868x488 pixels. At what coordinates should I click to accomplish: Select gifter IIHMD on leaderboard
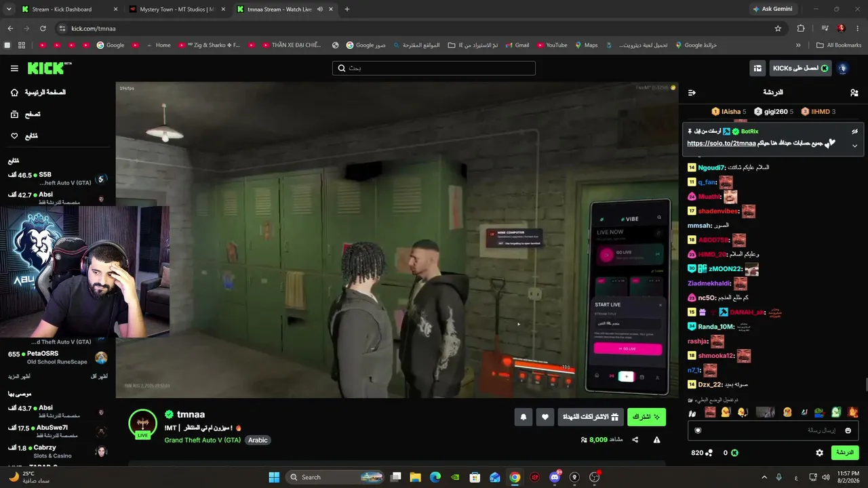pyautogui.click(x=818, y=111)
